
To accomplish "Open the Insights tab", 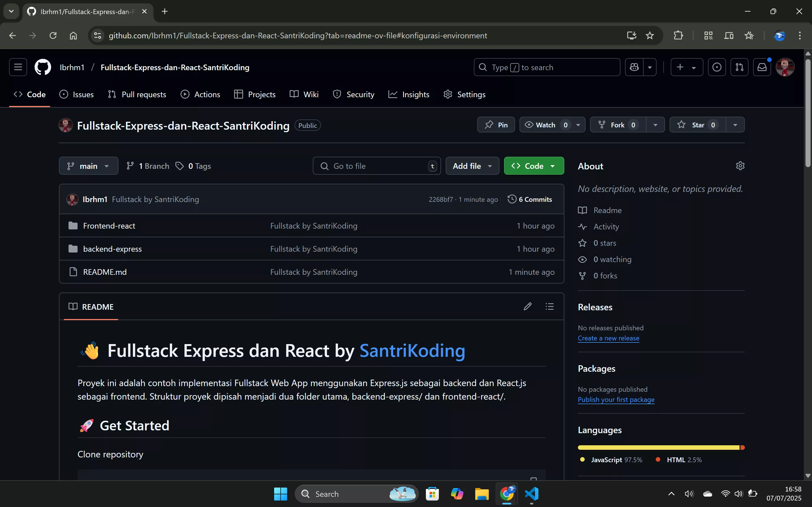I will (x=409, y=95).
